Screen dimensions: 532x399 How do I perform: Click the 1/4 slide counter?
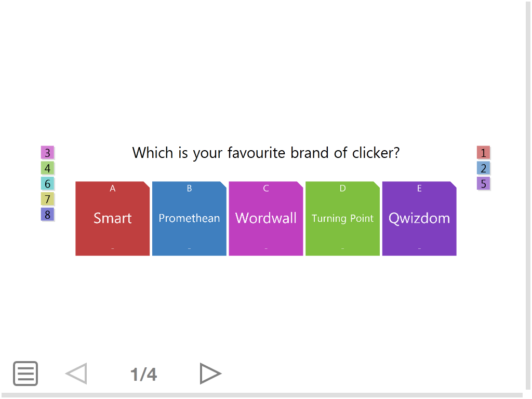point(143,374)
